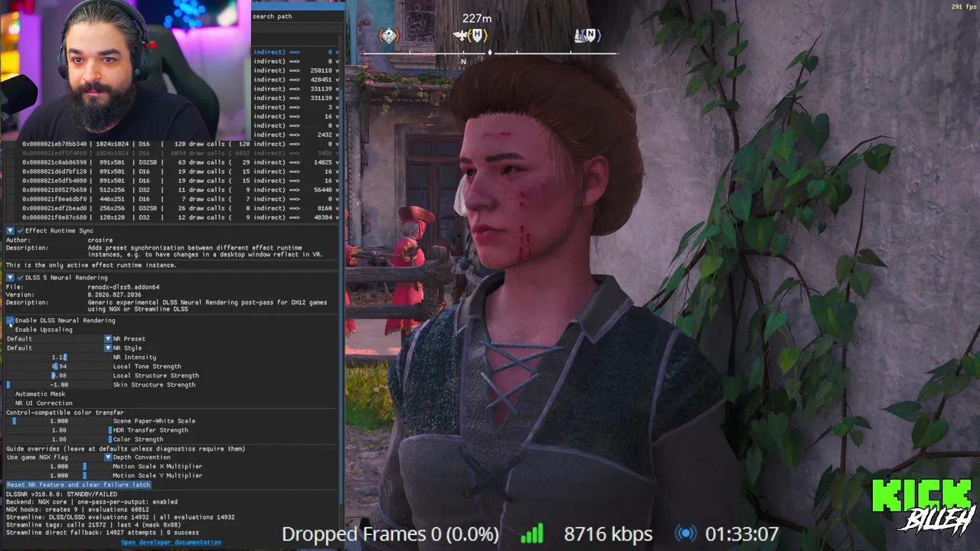Click the streamer webcam feed
980x551 pixels.
click(126, 70)
